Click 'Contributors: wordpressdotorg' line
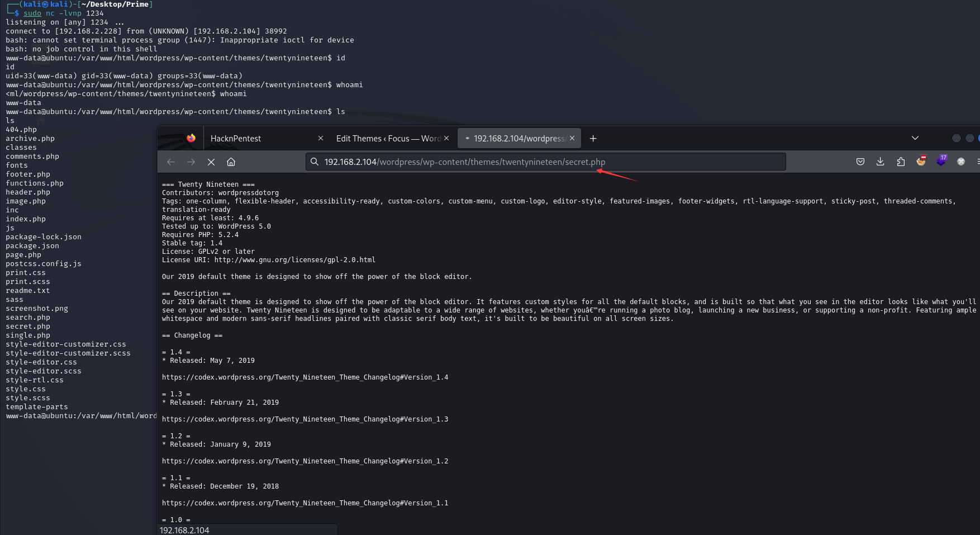 [x=220, y=193]
